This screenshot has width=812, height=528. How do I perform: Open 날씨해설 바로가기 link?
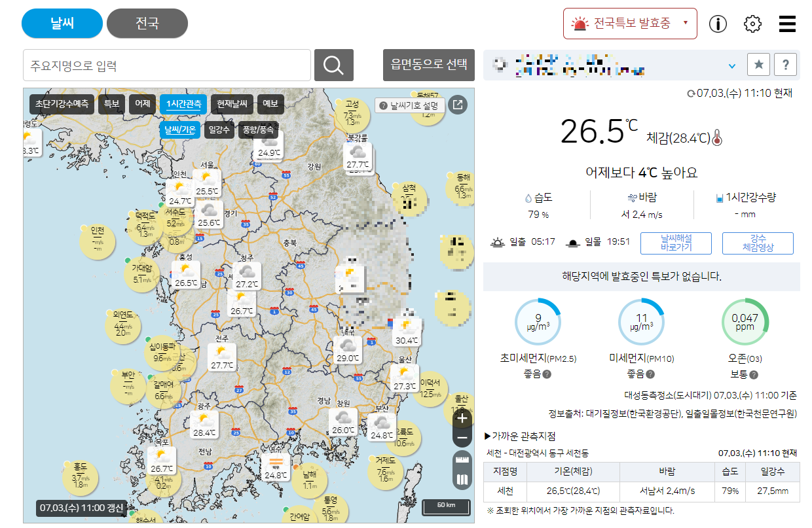click(x=676, y=243)
